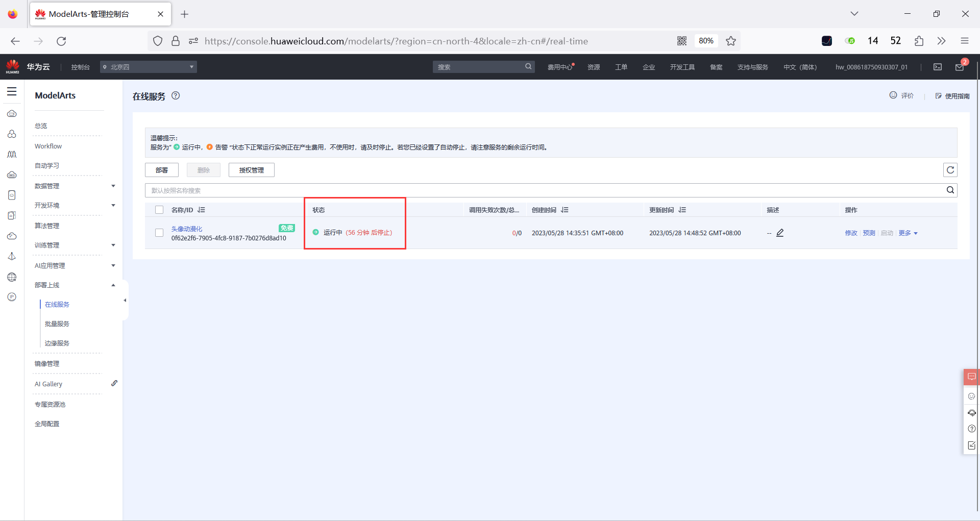Screen dimensions: 980x521
Task: Click the red feedback chat icon
Action: (x=971, y=377)
